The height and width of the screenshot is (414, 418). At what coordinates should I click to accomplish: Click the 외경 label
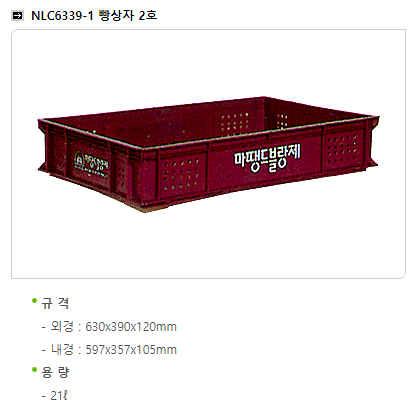pos(62,326)
